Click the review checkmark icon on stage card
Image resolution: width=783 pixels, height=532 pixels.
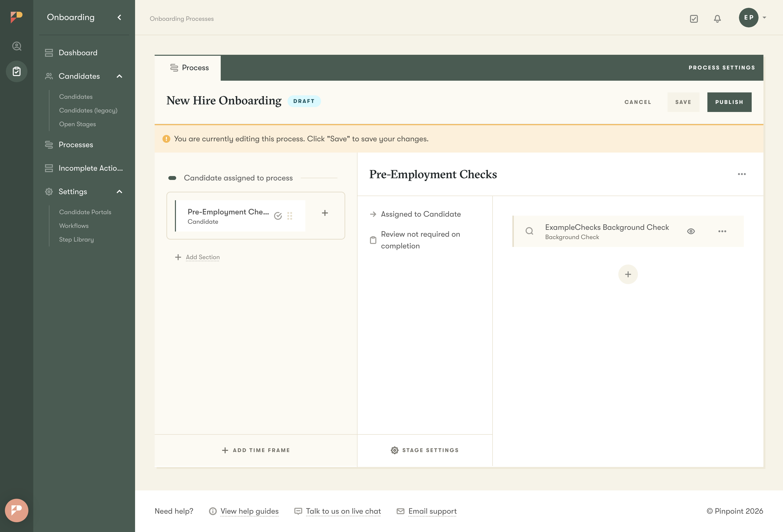(x=278, y=216)
